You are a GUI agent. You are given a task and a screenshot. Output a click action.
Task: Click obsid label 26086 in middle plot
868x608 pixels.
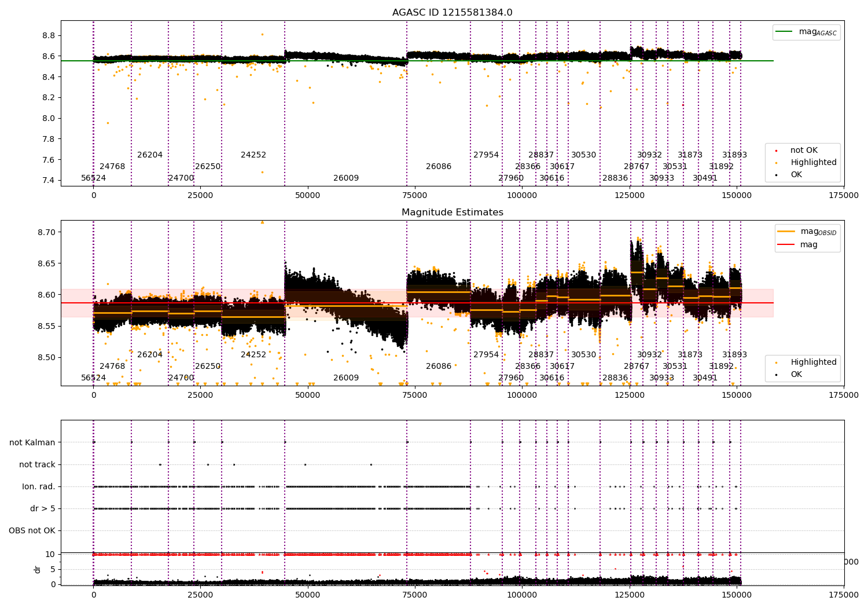(439, 366)
